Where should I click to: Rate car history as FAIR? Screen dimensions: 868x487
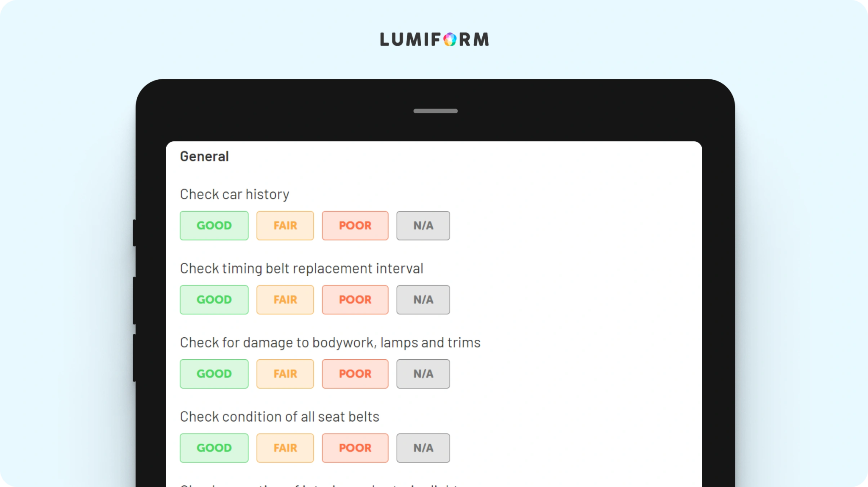285,226
